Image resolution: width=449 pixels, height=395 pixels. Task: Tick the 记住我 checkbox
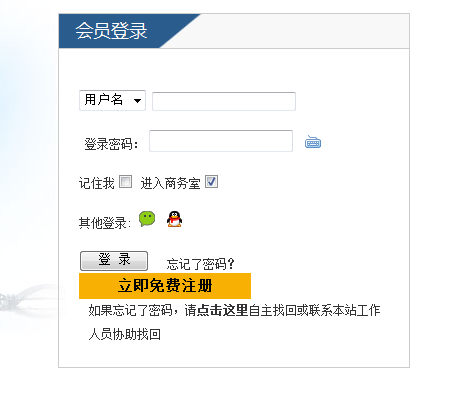tap(125, 182)
